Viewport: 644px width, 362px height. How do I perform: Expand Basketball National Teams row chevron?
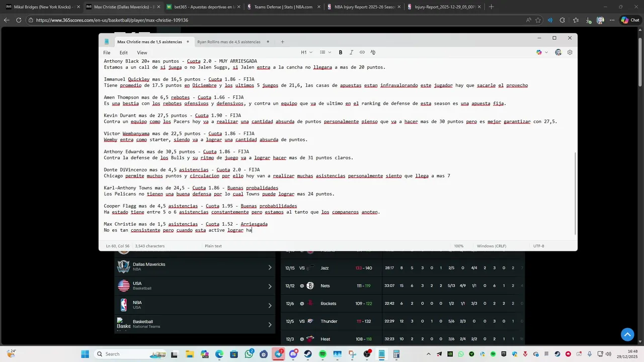pos(270,325)
